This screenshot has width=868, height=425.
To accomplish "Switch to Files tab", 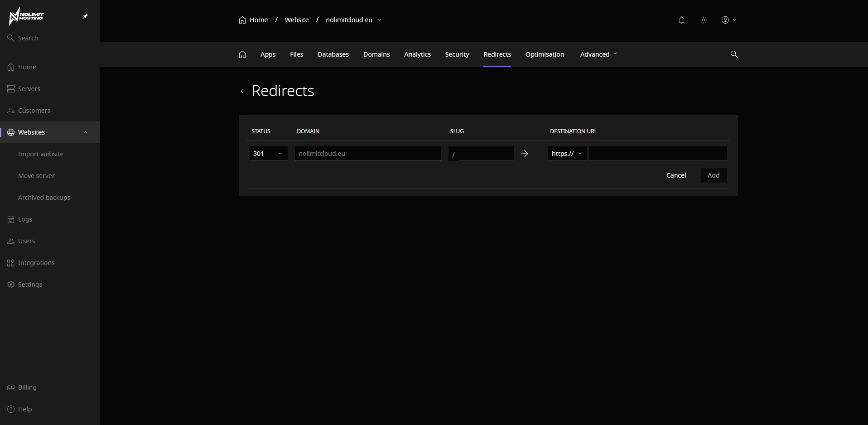I will point(297,54).
